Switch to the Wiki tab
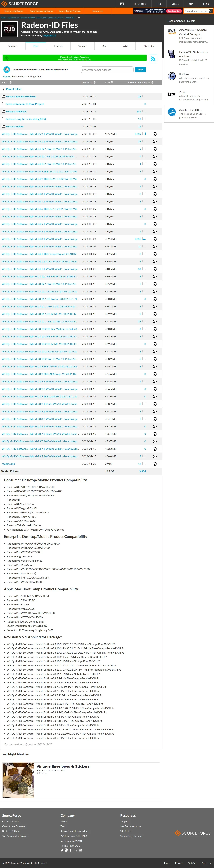This screenshot has height=868, width=214. click(125, 46)
